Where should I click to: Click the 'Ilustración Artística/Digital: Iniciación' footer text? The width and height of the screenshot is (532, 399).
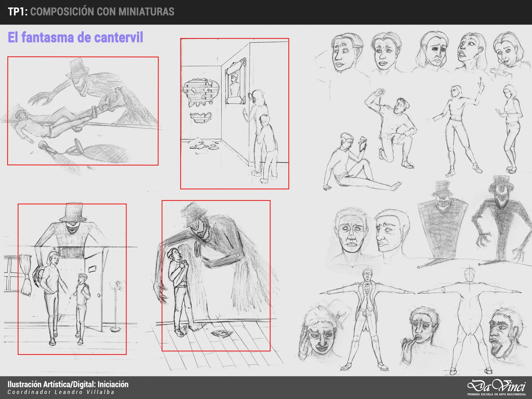pos(68,384)
